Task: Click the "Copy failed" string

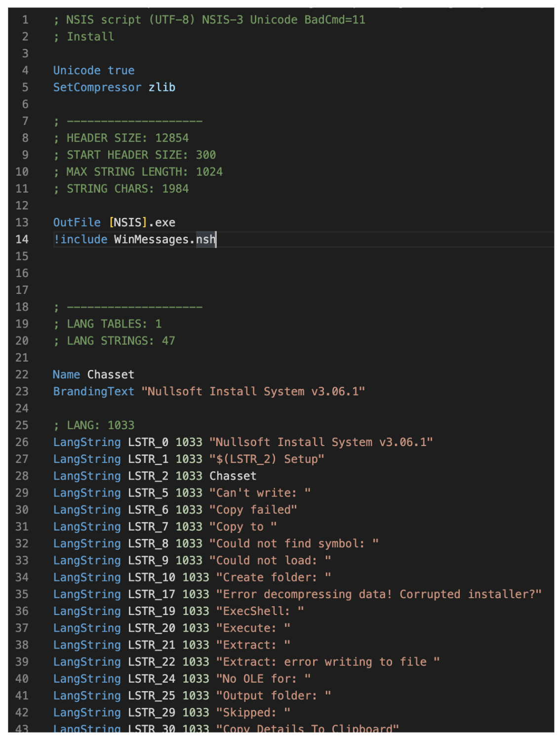Action: [x=253, y=510]
